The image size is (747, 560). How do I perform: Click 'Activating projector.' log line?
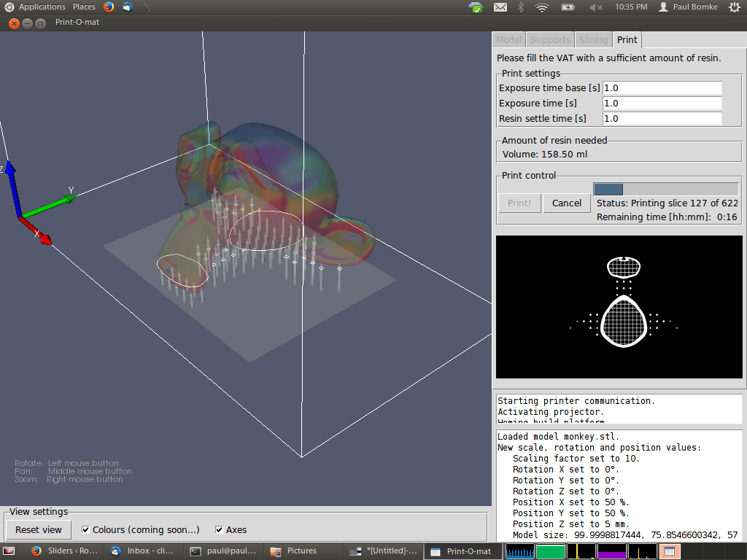click(551, 412)
